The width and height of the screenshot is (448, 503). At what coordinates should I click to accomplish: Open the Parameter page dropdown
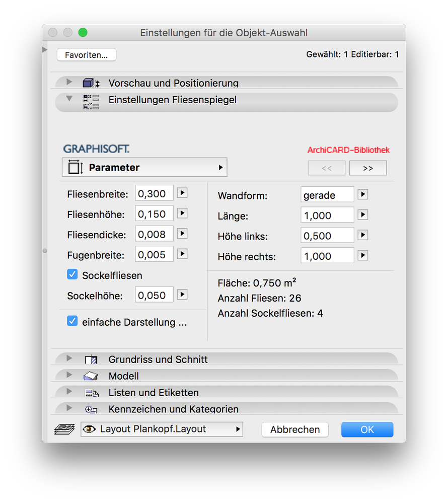pos(144,167)
